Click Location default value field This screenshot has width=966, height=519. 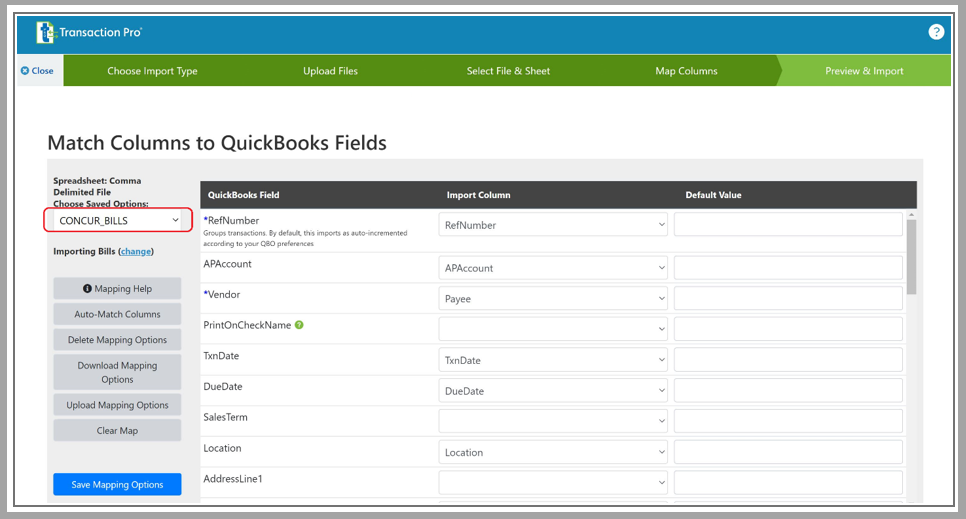coord(788,452)
